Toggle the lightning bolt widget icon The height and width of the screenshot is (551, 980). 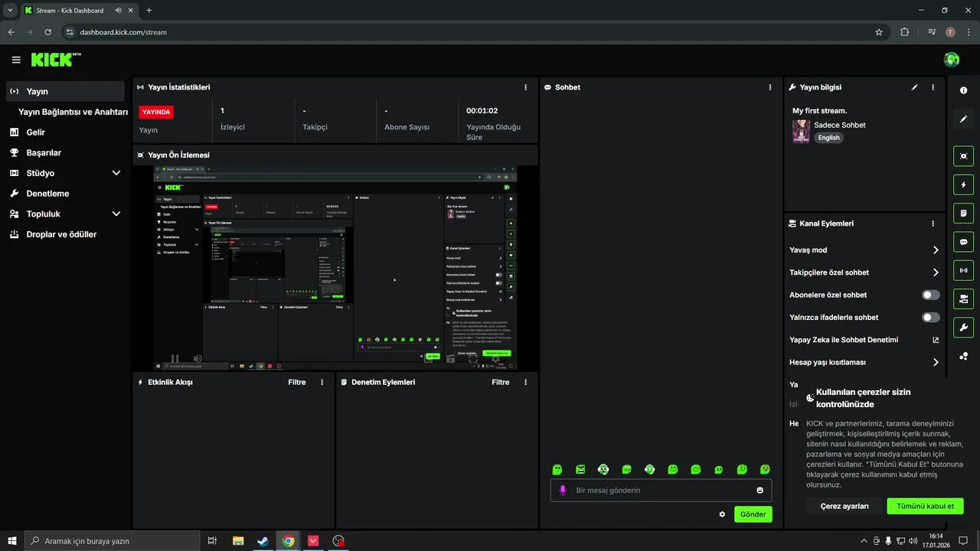[x=963, y=184]
